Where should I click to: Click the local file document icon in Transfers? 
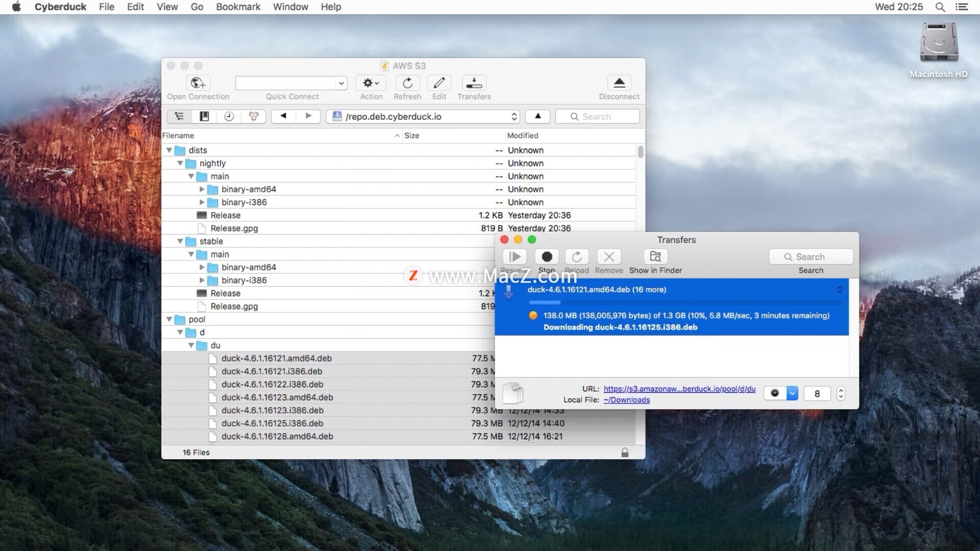pyautogui.click(x=512, y=393)
